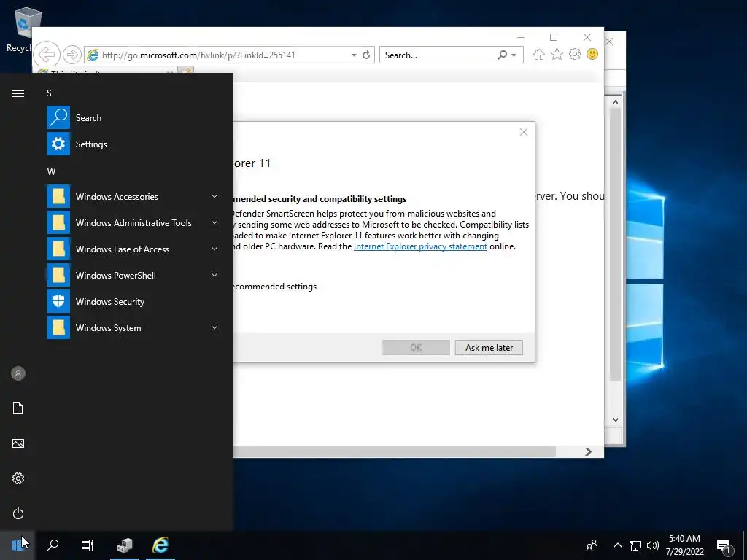Show hidden tray icons
The image size is (747, 560).
tap(617, 545)
